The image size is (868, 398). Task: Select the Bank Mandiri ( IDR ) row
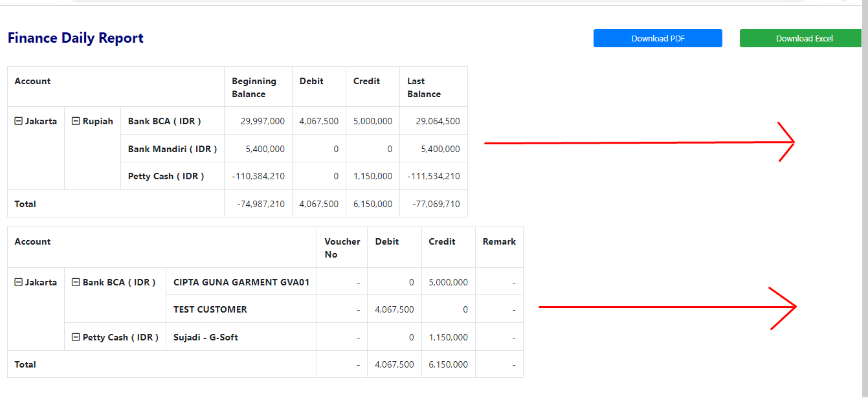coord(171,148)
